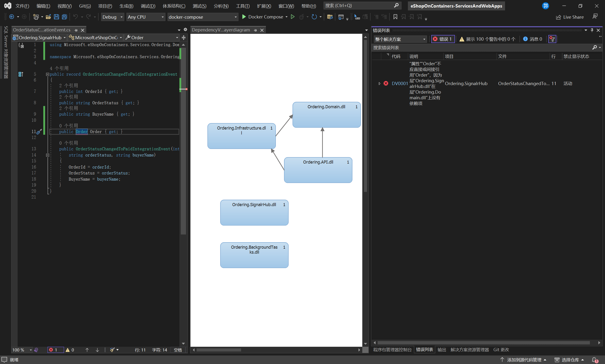Click the Live Share button
Viewport: 605px width, 364px height.
tap(570, 17)
